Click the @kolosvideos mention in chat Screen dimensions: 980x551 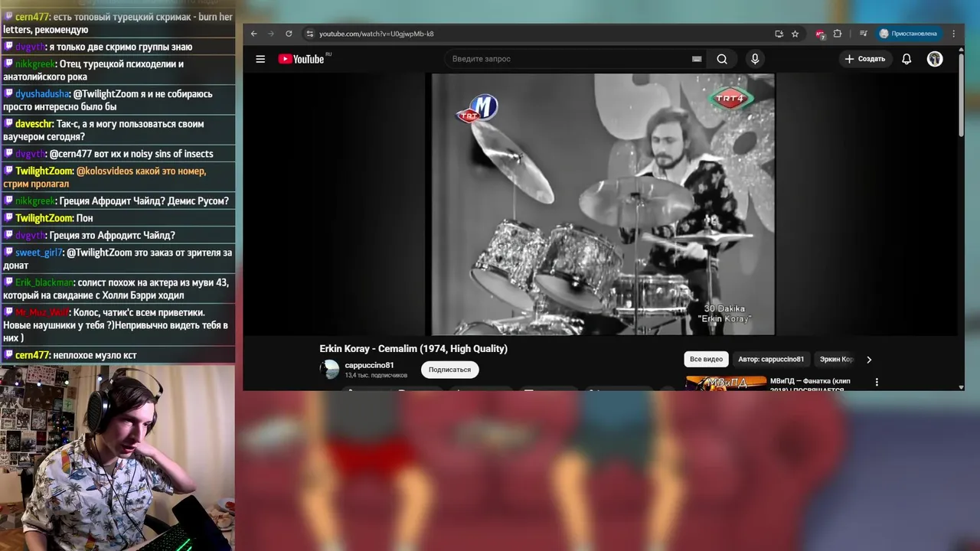(105, 171)
